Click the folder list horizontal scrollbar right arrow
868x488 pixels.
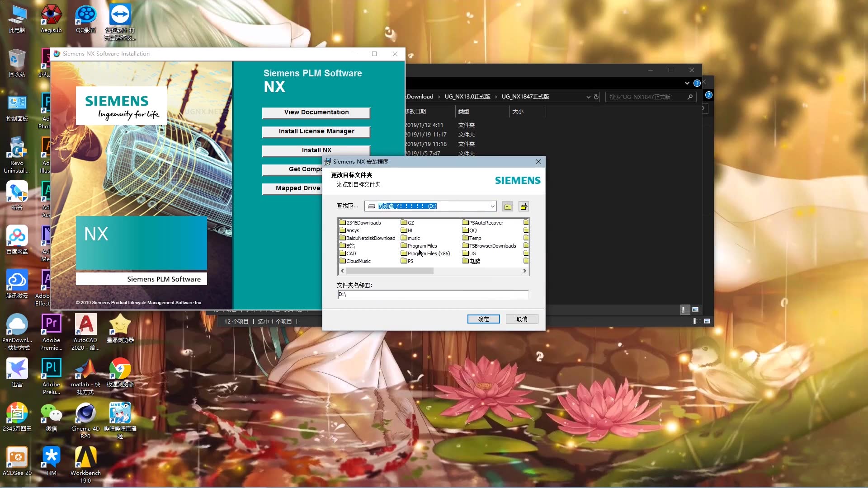tap(524, 271)
